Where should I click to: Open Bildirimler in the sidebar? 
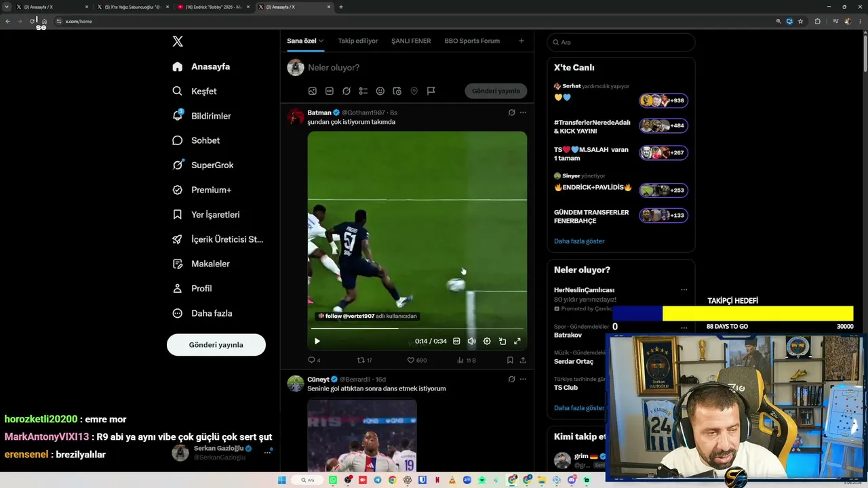[x=202, y=116]
